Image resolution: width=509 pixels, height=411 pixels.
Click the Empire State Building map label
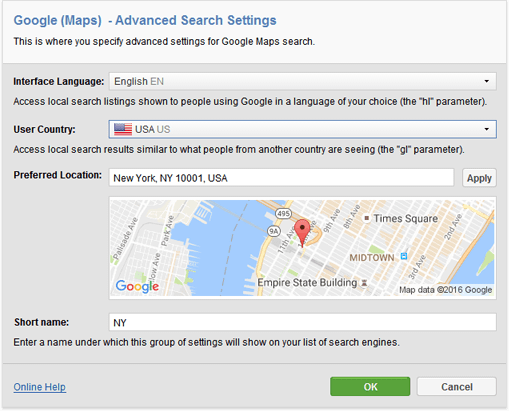[x=307, y=282]
